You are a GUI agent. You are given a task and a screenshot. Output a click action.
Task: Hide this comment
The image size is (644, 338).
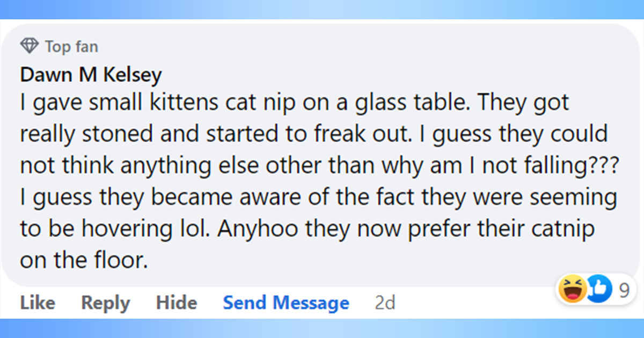point(176,303)
